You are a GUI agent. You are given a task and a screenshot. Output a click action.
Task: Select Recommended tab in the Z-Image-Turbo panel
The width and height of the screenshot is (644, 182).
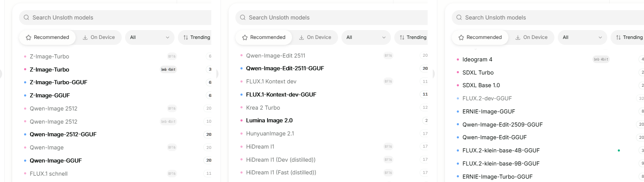(47, 37)
